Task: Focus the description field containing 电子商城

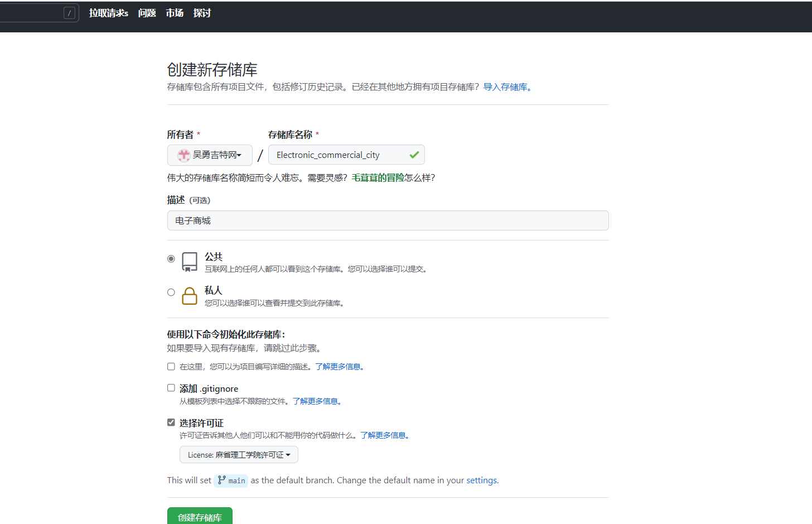Action: point(388,220)
